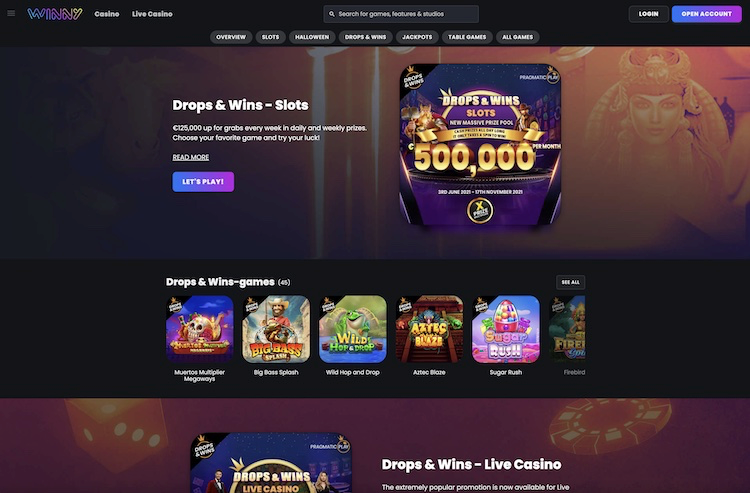This screenshot has width=750, height=493.
Task: Open the hamburger menu icon
Action: pos(11,13)
